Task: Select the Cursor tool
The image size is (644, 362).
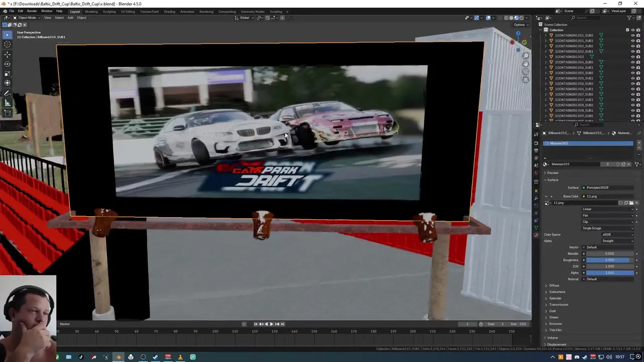Action: 7,45
